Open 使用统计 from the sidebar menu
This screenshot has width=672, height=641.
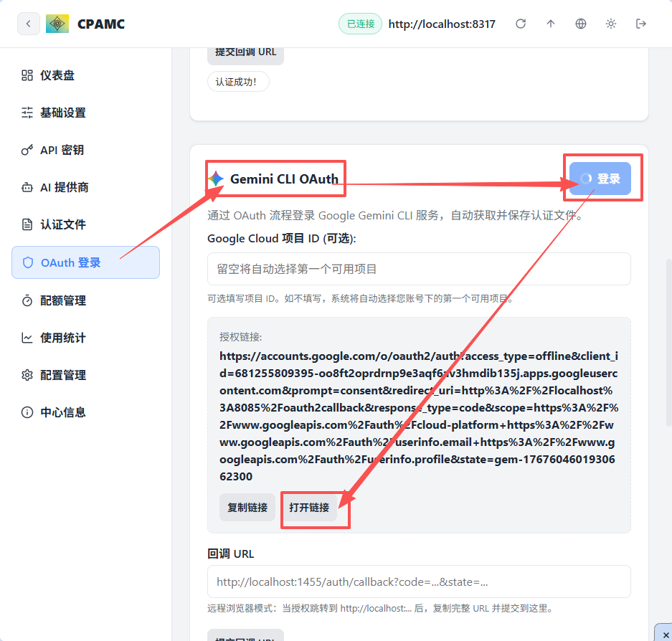(x=60, y=337)
